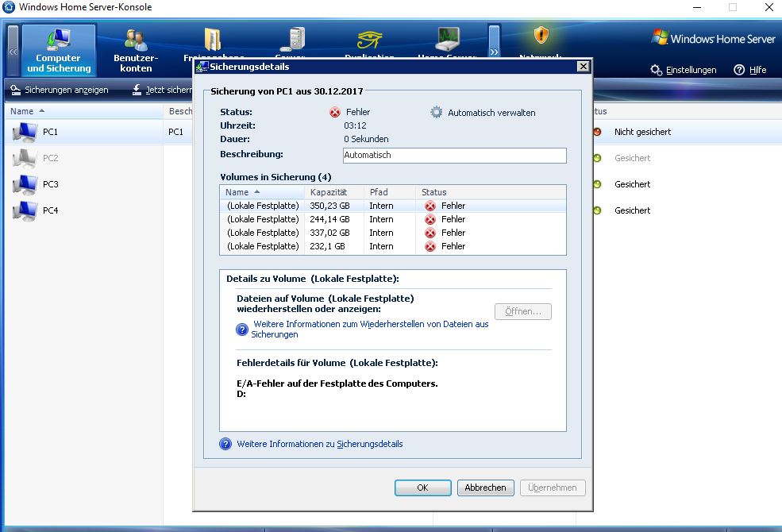The width and height of the screenshot is (782, 532).
Task: Click the "E/A-Fehler auf der Festplatte" message
Action: (337, 384)
